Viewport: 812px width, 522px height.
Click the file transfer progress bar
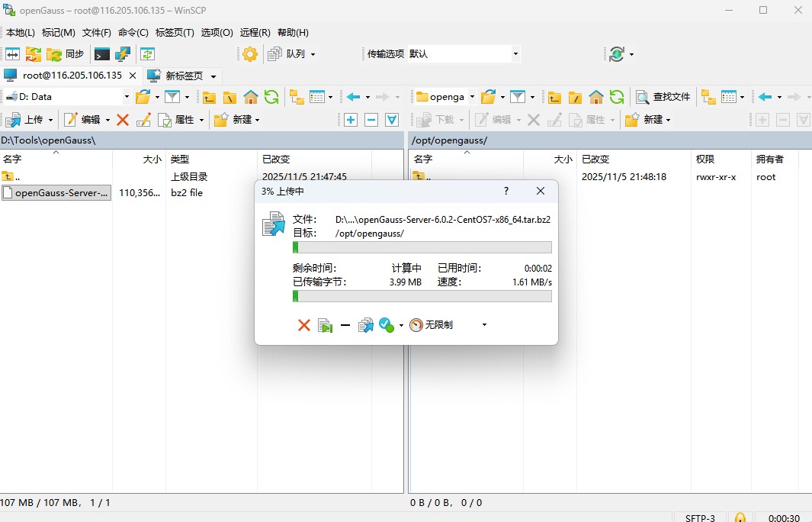(x=422, y=247)
